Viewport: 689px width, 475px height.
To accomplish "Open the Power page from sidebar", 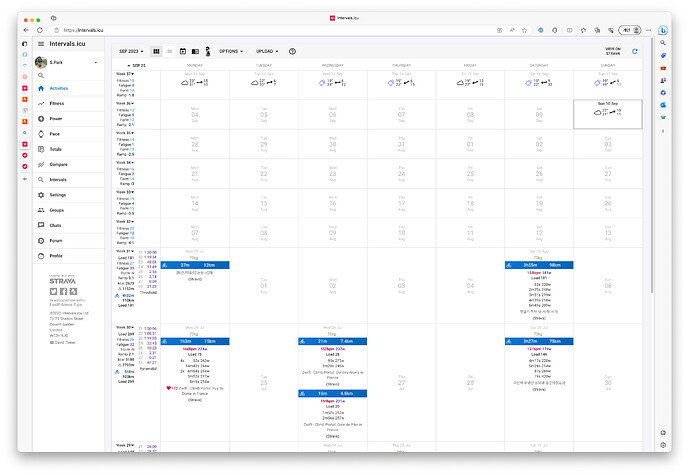I will 56,118.
